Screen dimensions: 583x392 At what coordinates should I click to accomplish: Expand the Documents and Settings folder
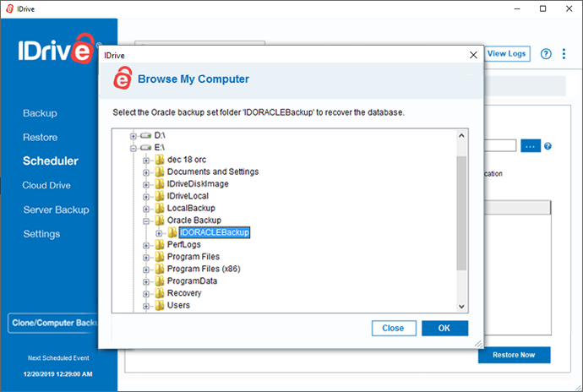[146, 172]
